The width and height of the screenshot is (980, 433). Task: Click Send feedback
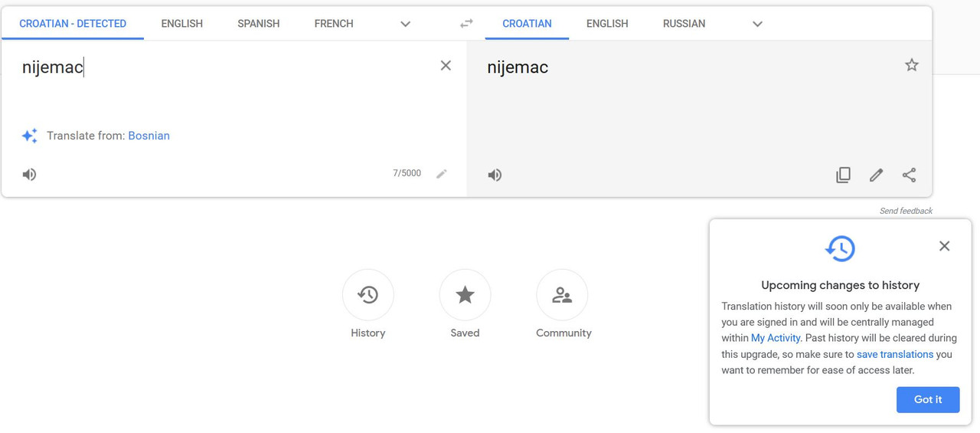[x=906, y=211]
